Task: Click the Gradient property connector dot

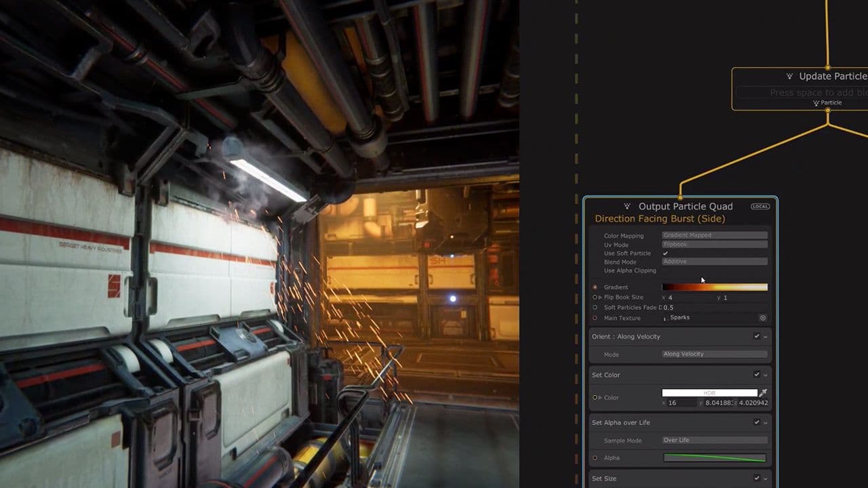Action: click(595, 287)
